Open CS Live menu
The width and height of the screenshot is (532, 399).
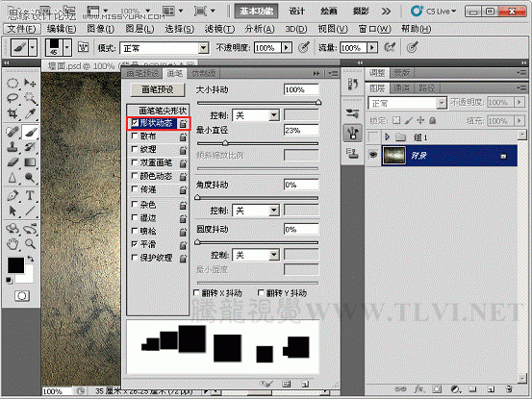point(433,12)
